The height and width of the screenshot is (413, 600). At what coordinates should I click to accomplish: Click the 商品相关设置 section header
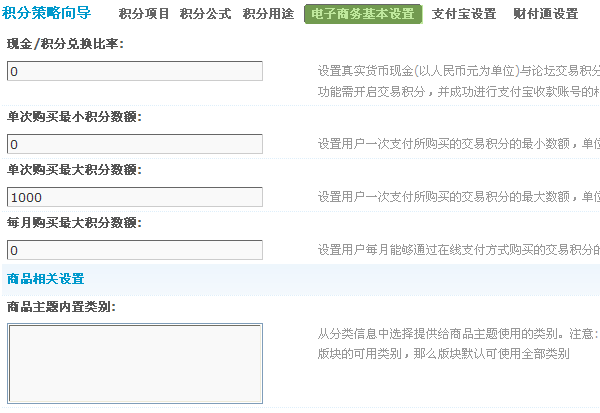[x=45, y=278]
